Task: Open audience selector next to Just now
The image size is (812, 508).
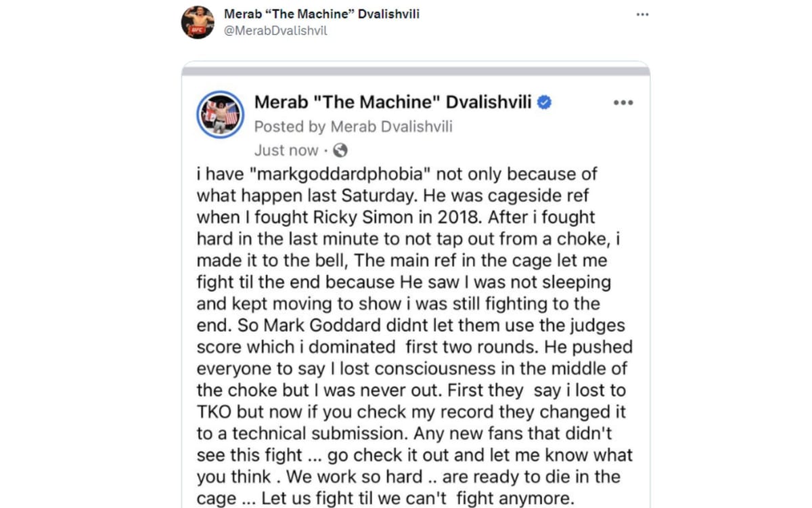Action: [342, 150]
